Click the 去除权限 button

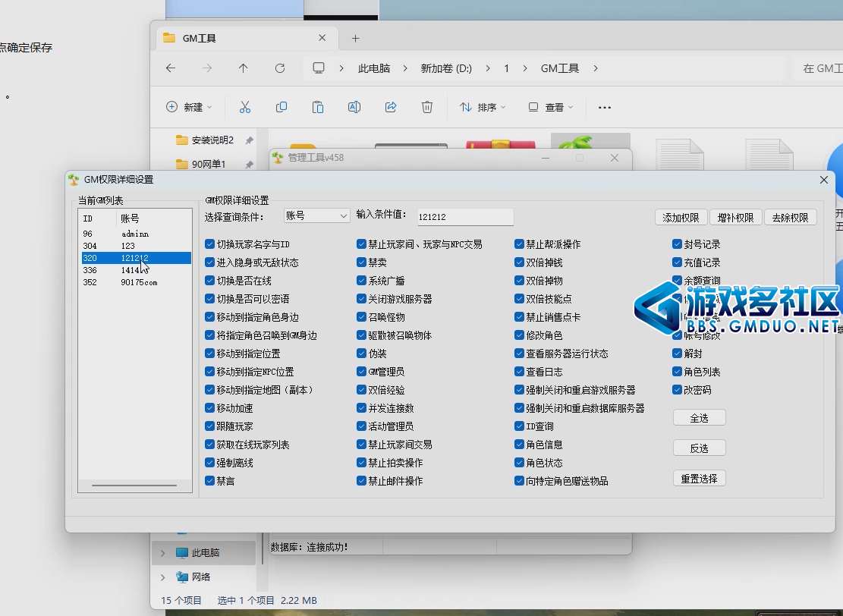[791, 217]
